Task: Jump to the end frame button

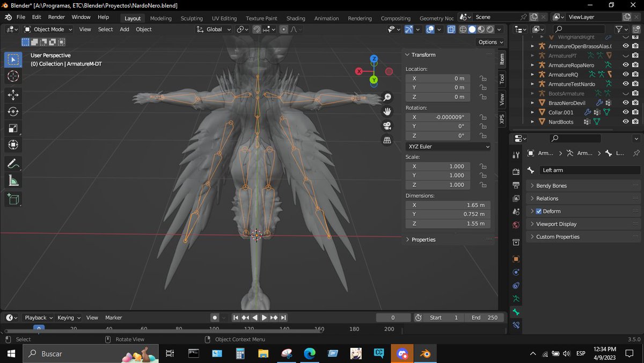Action: [283, 318]
